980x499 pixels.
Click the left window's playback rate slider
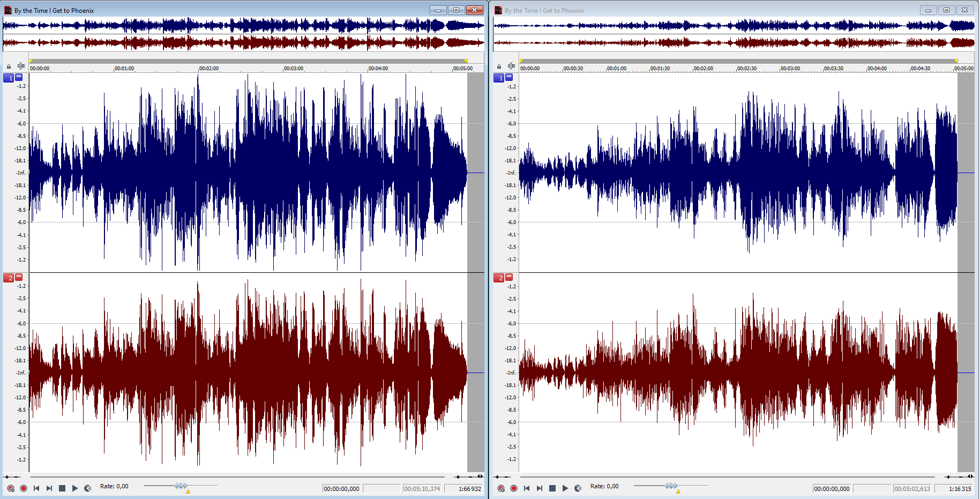(181, 486)
